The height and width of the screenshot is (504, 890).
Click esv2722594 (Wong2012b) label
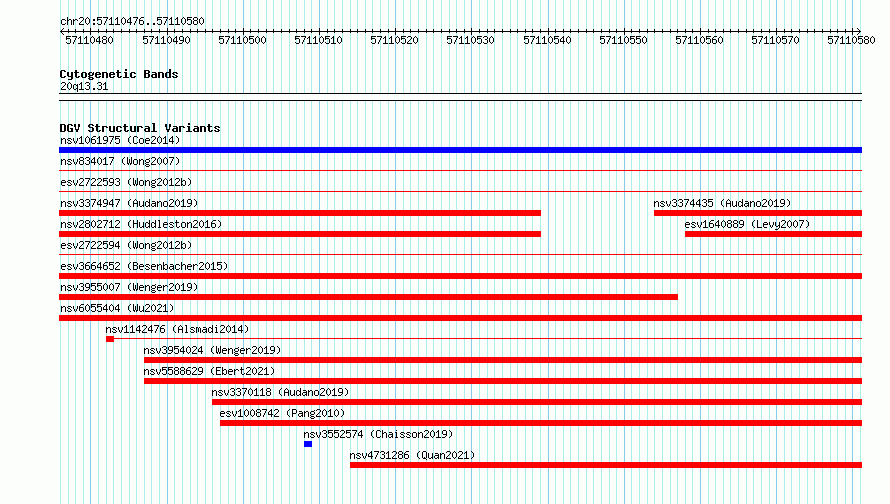(x=126, y=245)
